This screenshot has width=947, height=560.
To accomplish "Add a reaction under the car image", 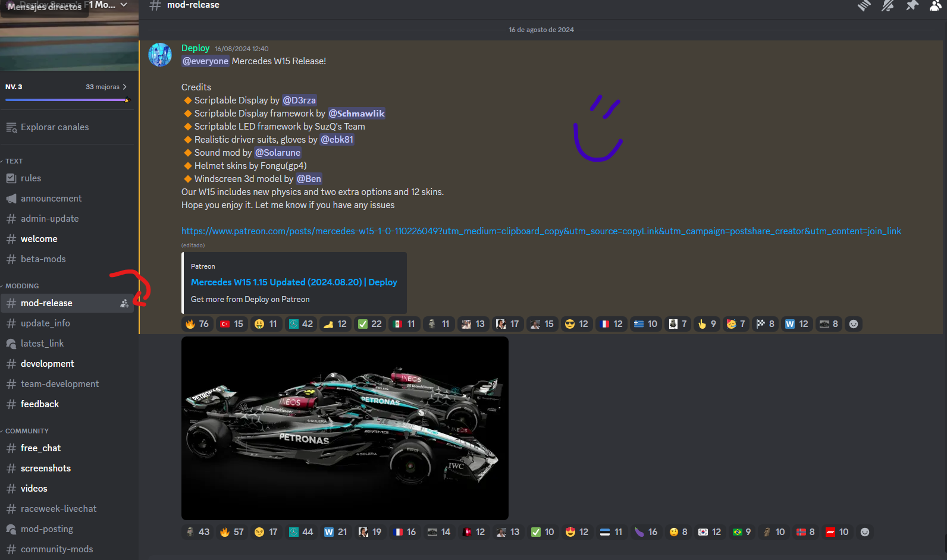I will [865, 532].
